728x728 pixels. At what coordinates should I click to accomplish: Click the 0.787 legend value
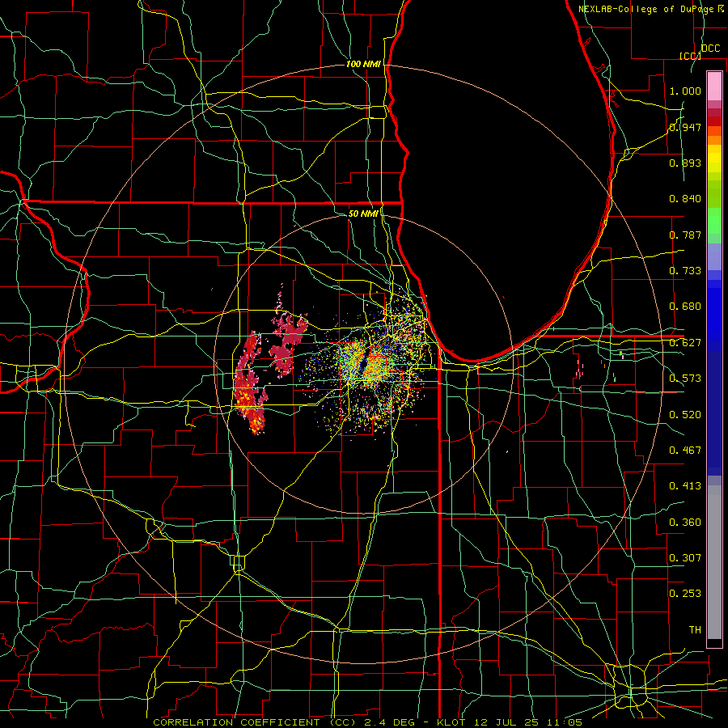(x=685, y=235)
